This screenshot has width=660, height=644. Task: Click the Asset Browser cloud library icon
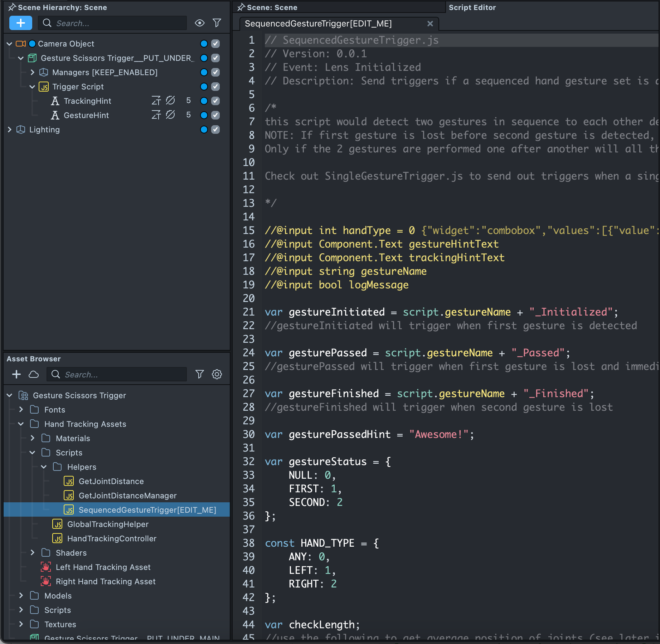pyautogui.click(x=34, y=374)
